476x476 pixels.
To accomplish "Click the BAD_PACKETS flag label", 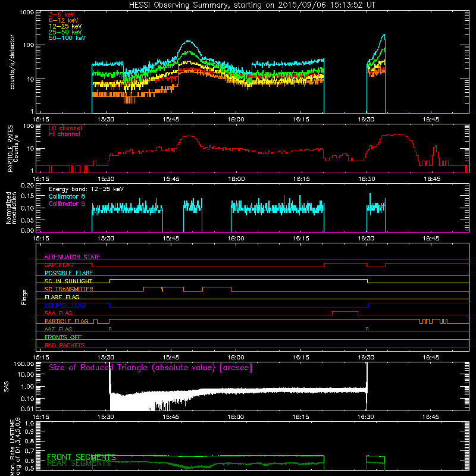I will pyautogui.click(x=65, y=345).
